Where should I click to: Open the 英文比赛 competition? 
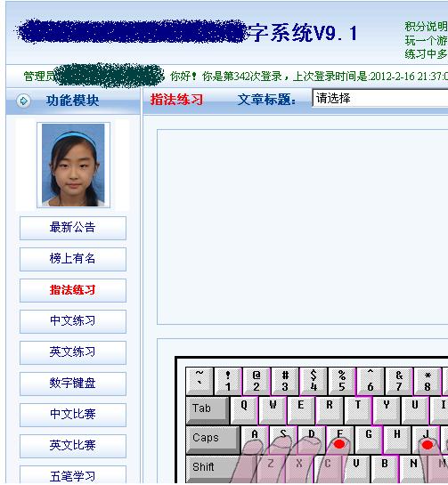coord(73,446)
